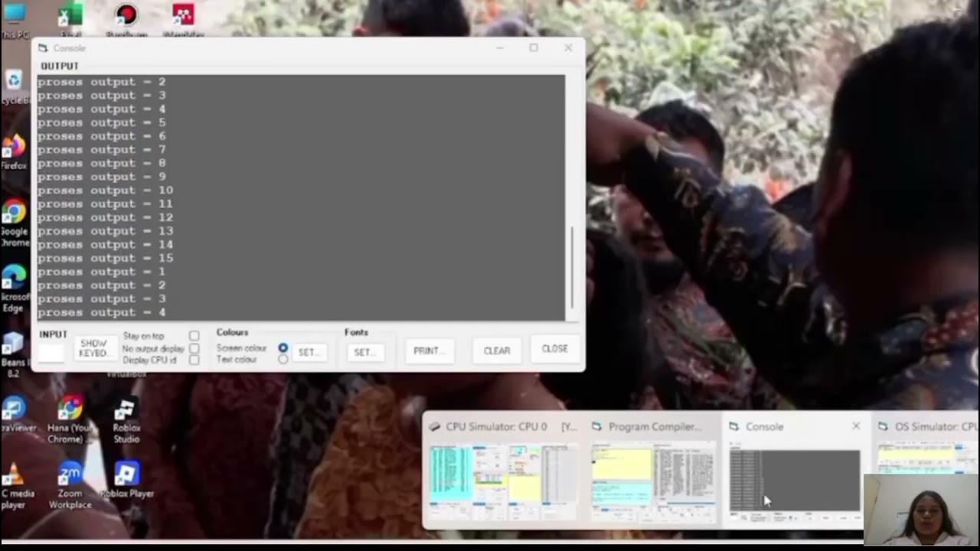Click the PRINT button in Console
This screenshot has width=980, height=551.
tap(430, 350)
